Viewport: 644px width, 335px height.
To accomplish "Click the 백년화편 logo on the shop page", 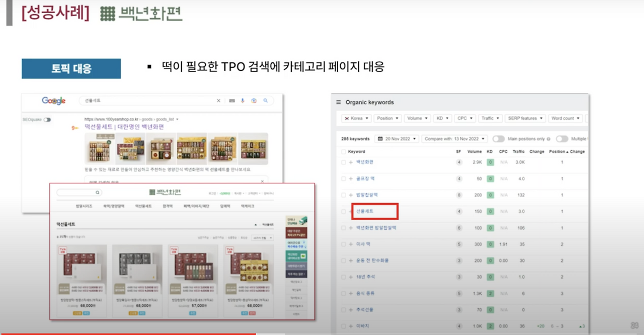I will pyautogui.click(x=165, y=192).
